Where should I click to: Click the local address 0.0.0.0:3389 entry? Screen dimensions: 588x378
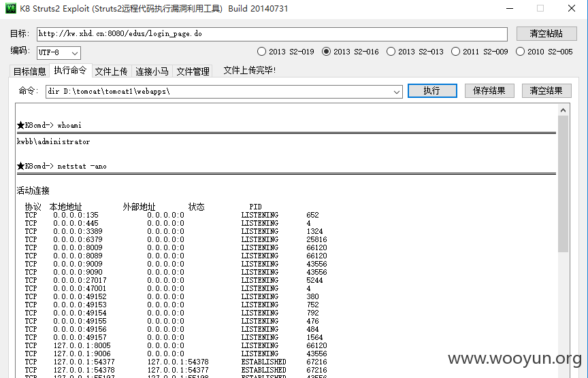point(78,231)
